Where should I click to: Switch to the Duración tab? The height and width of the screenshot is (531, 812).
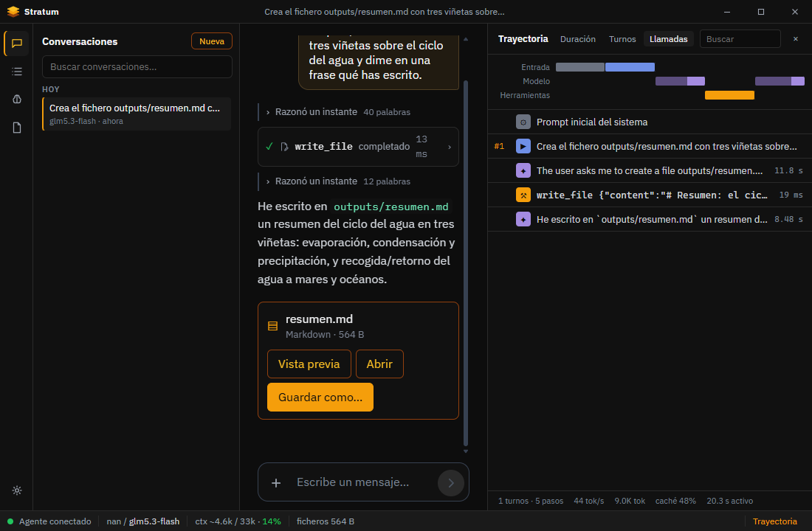click(x=578, y=39)
